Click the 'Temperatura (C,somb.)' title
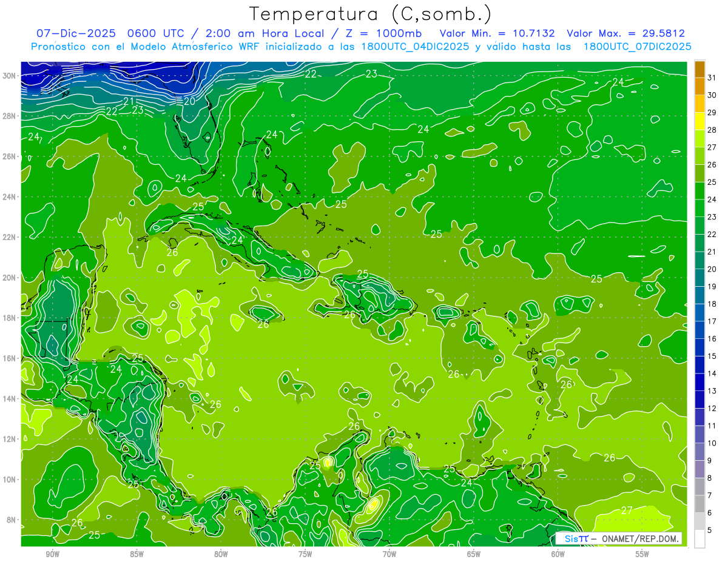 pos(371,14)
